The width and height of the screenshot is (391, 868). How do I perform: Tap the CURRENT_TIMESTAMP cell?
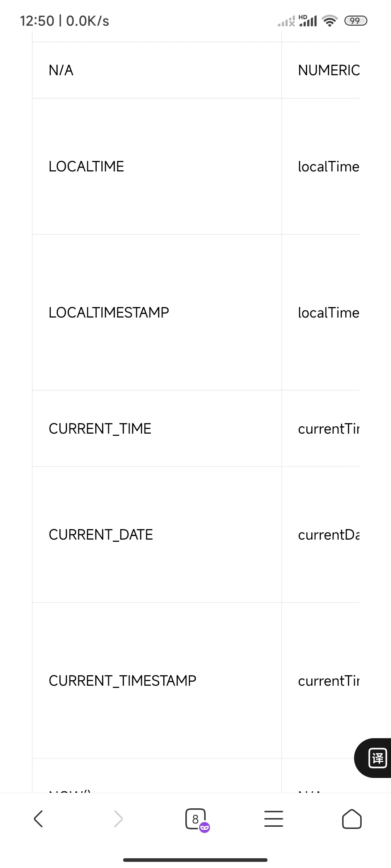[157, 681]
